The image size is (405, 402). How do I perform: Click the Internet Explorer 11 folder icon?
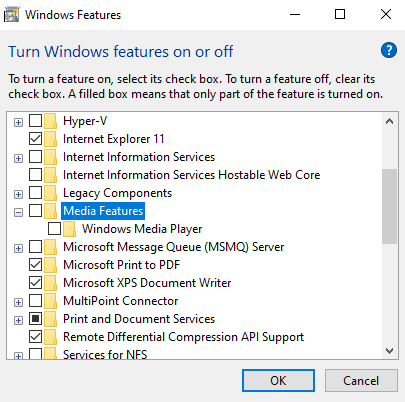[x=50, y=139]
